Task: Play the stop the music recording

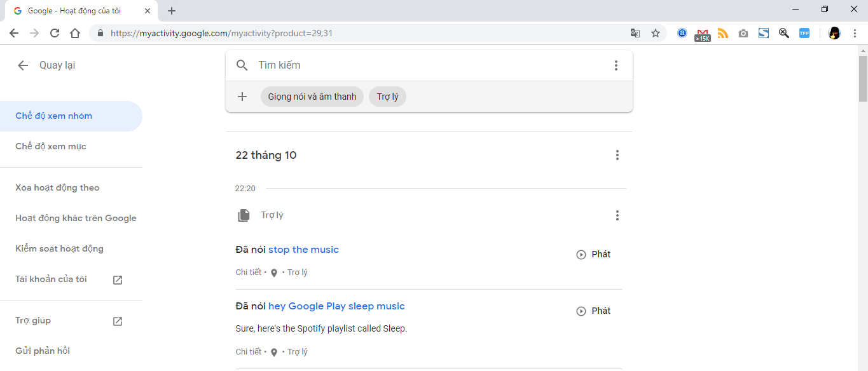Action: coord(593,254)
